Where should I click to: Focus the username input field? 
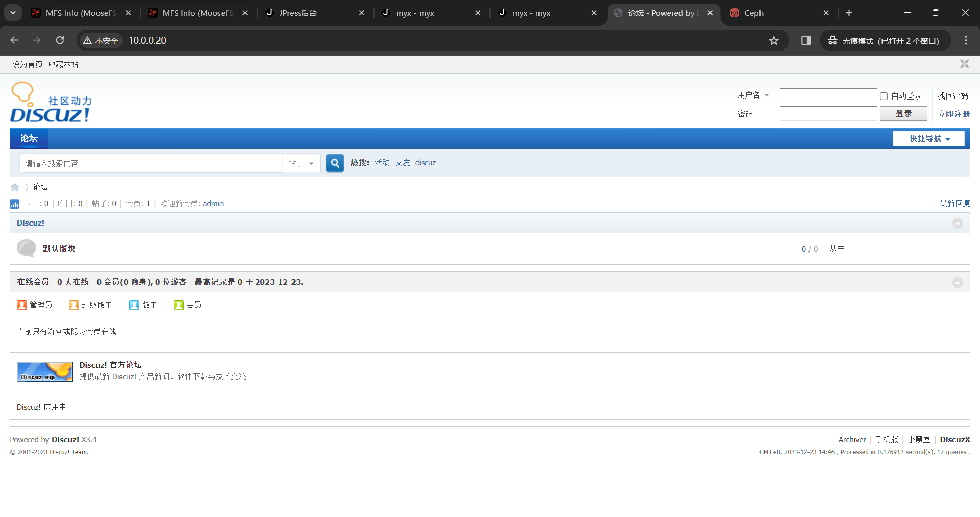tap(828, 95)
